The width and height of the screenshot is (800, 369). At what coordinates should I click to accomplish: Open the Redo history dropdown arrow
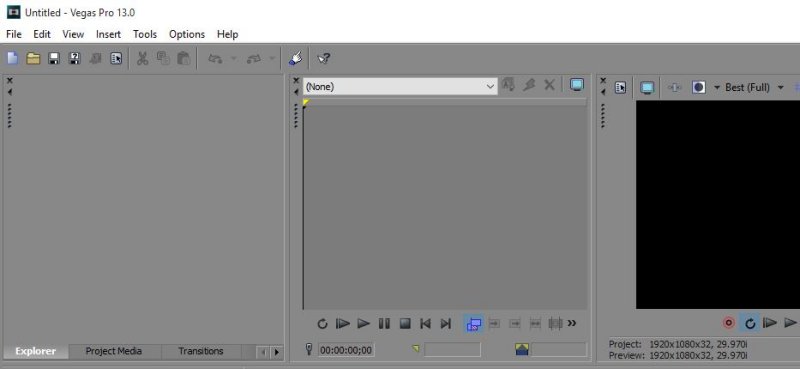(272, 59)
